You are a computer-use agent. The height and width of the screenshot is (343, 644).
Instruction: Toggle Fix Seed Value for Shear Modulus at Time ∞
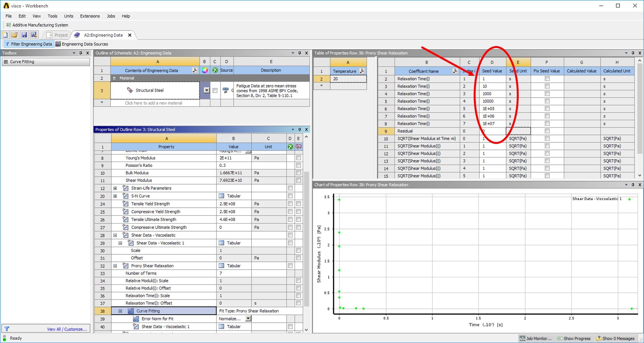[x=547, y=138]
